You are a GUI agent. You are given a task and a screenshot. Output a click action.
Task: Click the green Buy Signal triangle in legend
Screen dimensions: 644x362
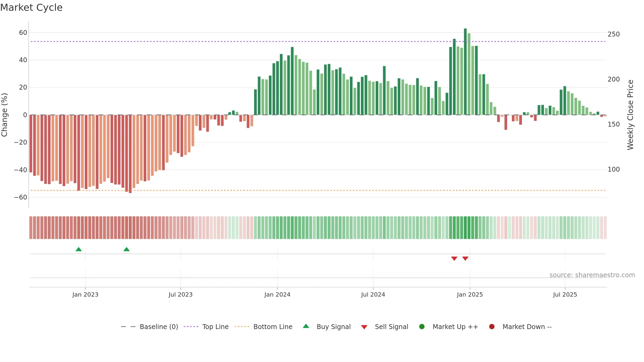pyautogui.click(x=306, y=326)
